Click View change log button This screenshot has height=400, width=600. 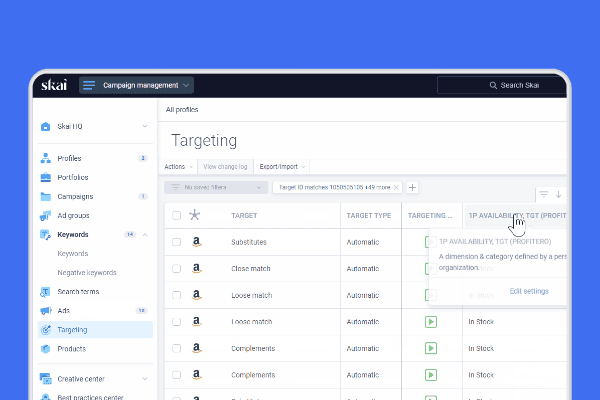coord(225,167)
